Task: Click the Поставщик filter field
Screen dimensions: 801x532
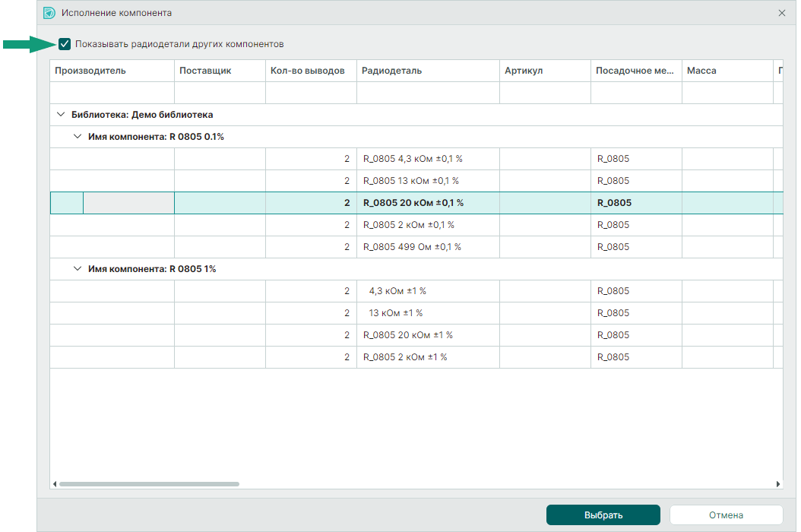Action: click(220, 93)
